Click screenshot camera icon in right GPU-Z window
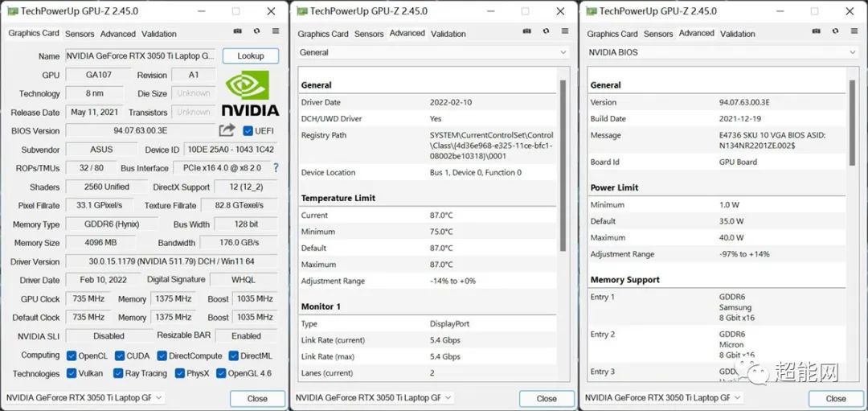This screenshot has width=868, height=411. click(817, 31)
